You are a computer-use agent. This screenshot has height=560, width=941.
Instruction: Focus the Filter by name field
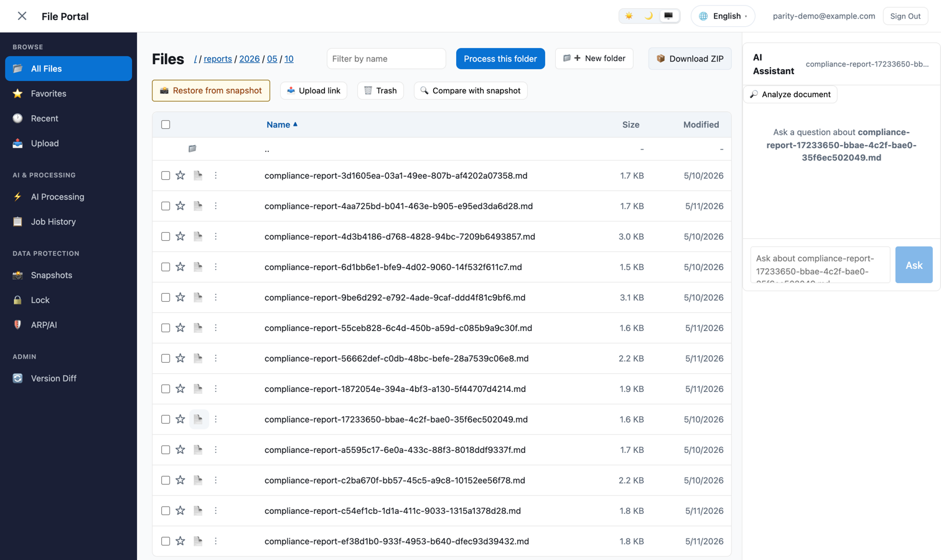pyautogui.click(x=386, y=58)
